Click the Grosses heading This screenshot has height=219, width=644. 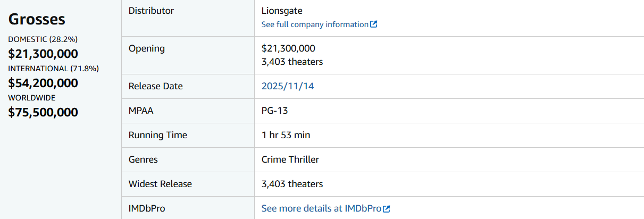click(37, 19)
